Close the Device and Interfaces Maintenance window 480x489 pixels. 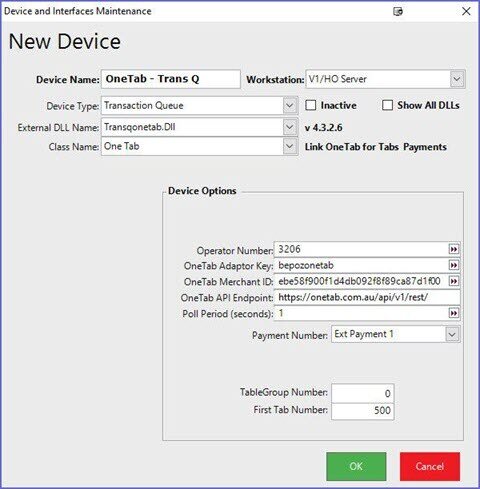pyautogui.click(x=466, y=11)
